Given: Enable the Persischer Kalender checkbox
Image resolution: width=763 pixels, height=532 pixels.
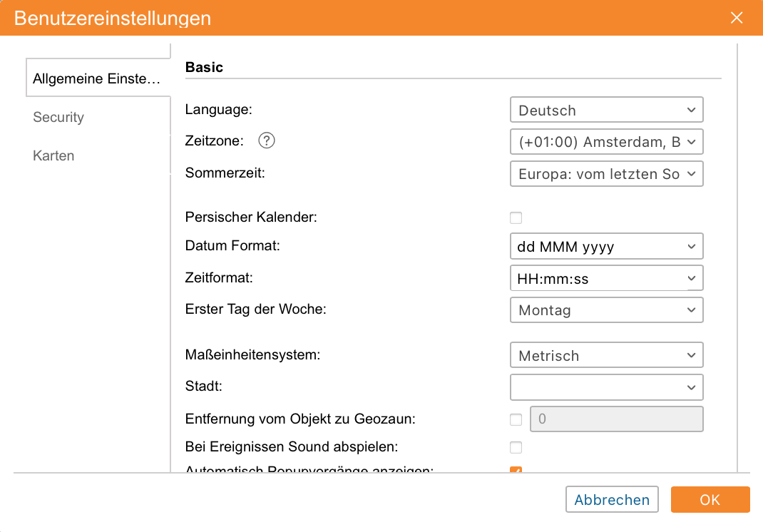Looking at the screenshot, I should 516,218.
